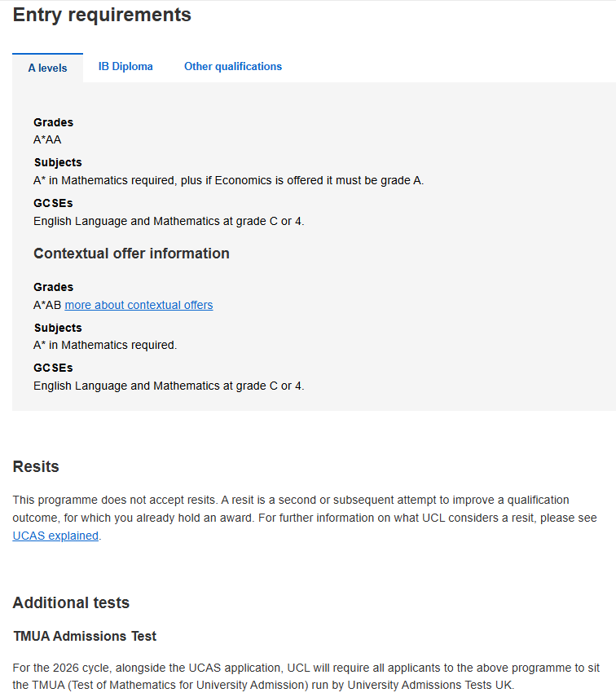Image resolution: width=616 pixels, height=697 pixels.
Task: Click the A*AB contextual grade text
Action: [47, 305]
